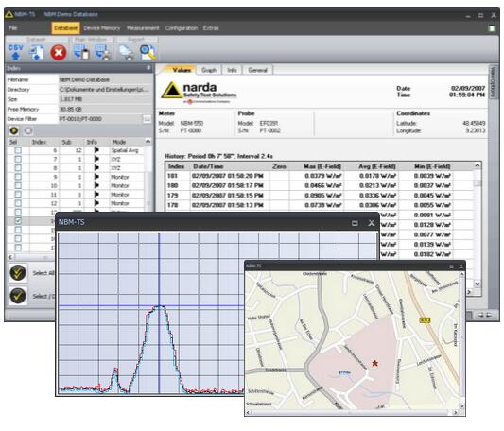This screenshot has width=504, height=431.
Task: Click the Select All checkmark icon
Action: coord(18,273)
